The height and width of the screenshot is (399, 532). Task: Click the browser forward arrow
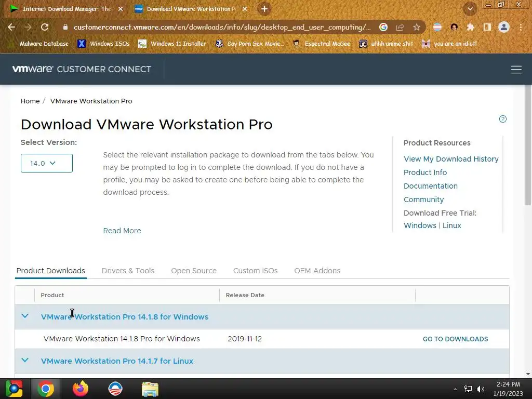[28, 27]
